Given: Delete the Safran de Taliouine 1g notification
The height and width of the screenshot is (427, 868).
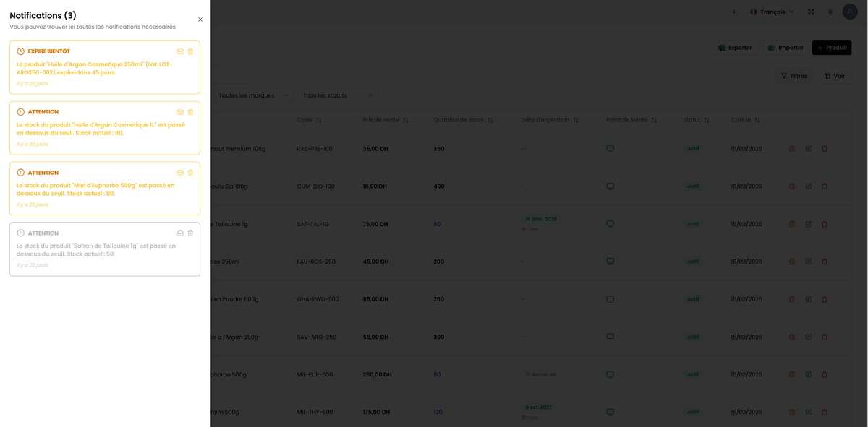Looking at the screenshot, I should (190, 233).
